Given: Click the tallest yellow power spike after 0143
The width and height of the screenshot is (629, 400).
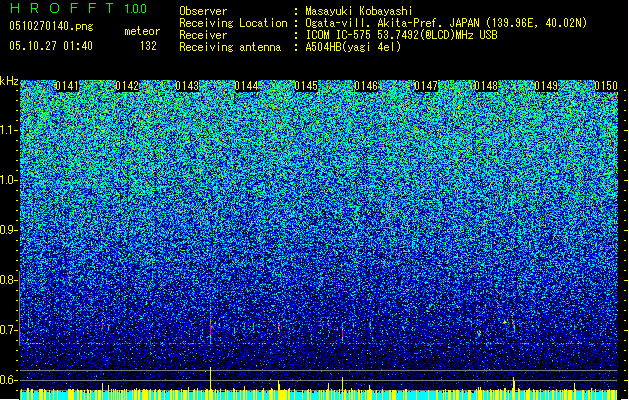Looking at the screenshot, I should click(x=211, y=378).
